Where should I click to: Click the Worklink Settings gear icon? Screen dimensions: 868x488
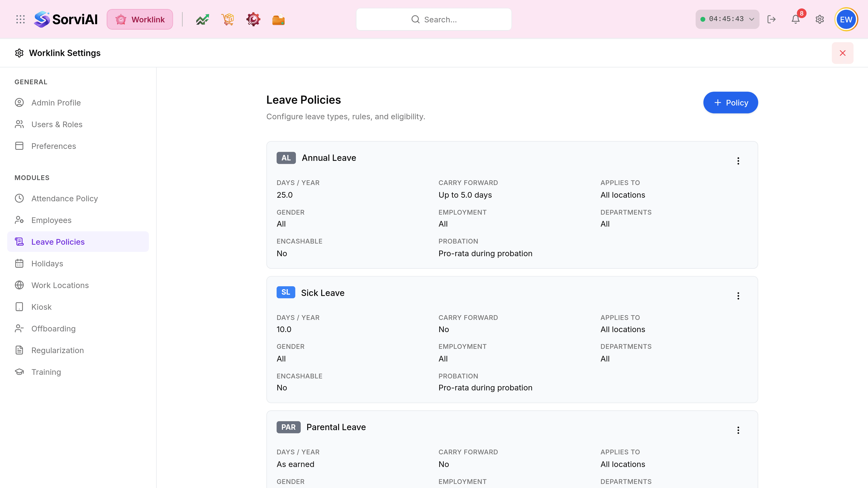click(x=19, y=53)
